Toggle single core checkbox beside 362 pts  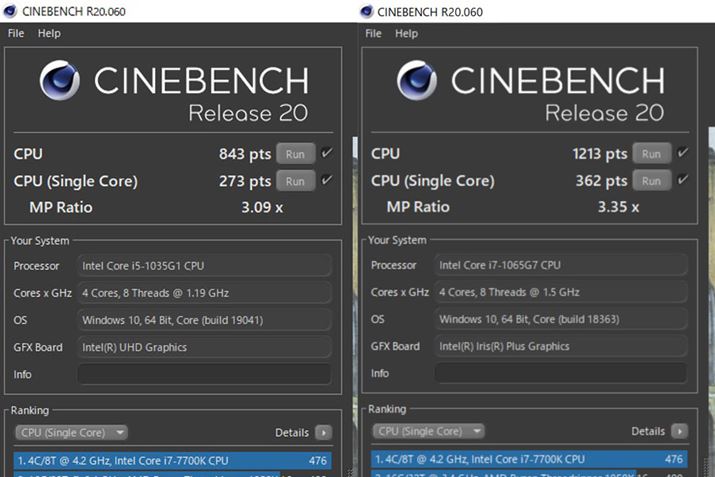tap(683, 179)
